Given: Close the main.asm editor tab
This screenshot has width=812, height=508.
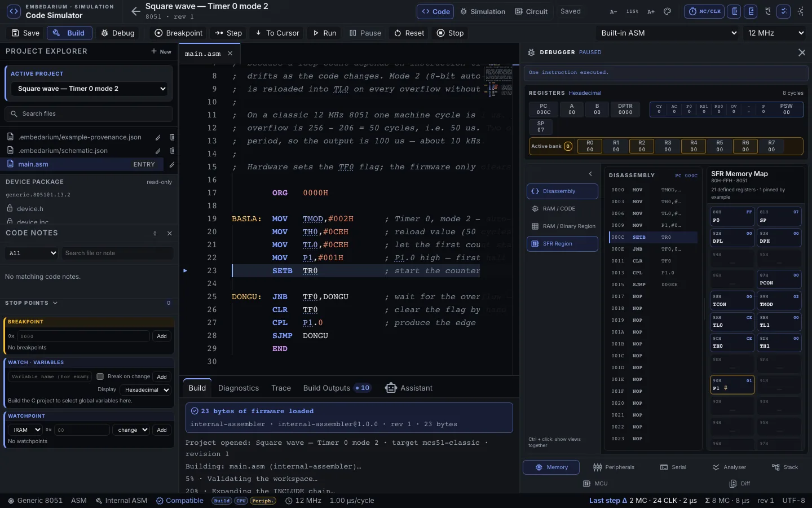Looking at the screenshot, I should click(x=230, y=54).
